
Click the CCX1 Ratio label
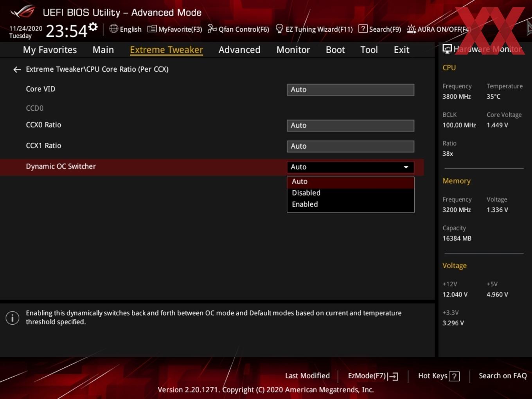[43, 146]
